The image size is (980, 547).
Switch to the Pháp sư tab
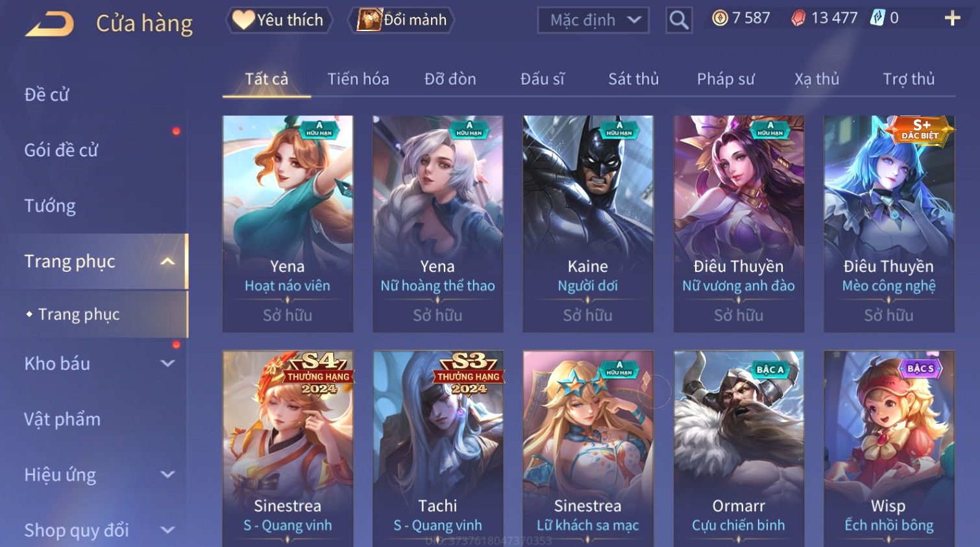point(726,79)
